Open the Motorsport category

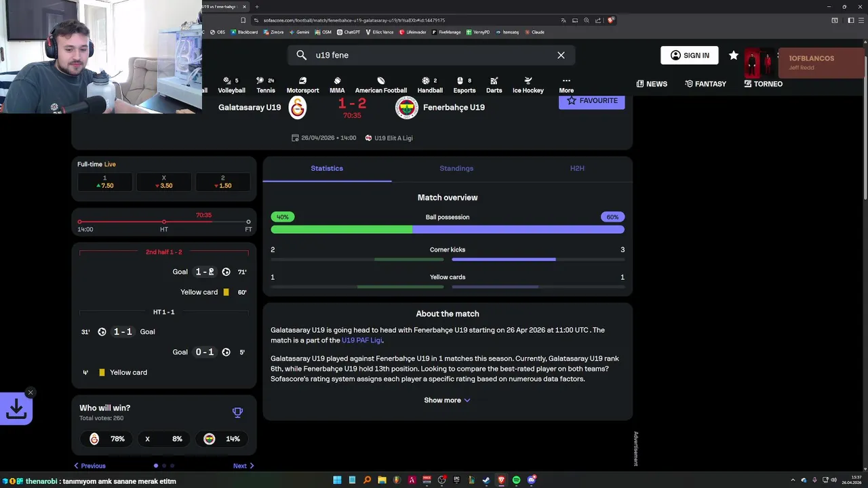tap(302, 85)
